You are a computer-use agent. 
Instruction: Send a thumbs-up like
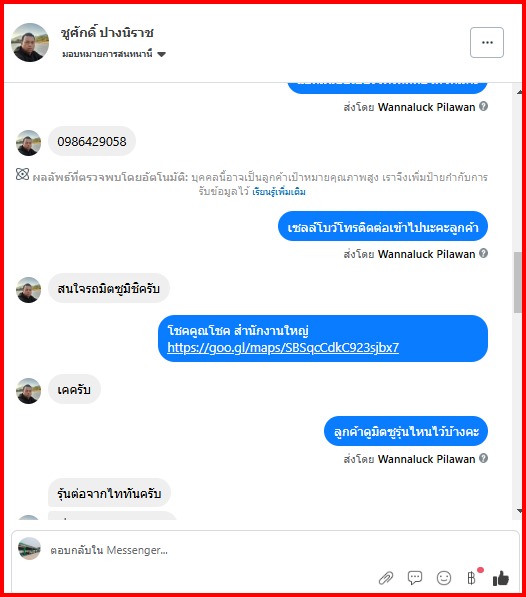pos(500,578)
